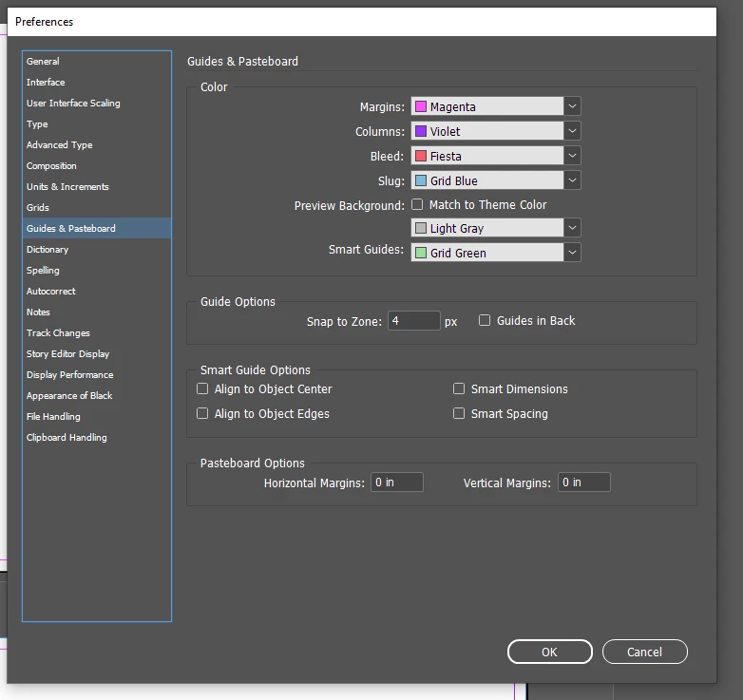Click the Magenta margins color swatch
This screenshot has width=743, height=700.
point(421,106)
